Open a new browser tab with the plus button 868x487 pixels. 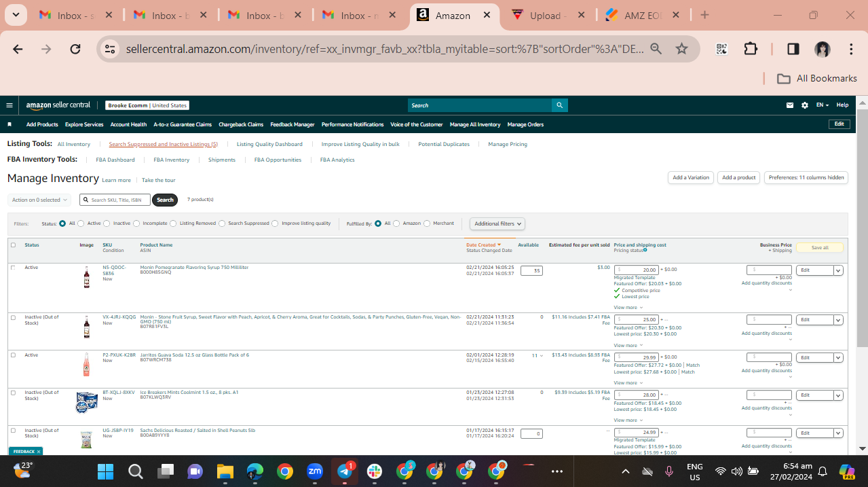point(704,15)
